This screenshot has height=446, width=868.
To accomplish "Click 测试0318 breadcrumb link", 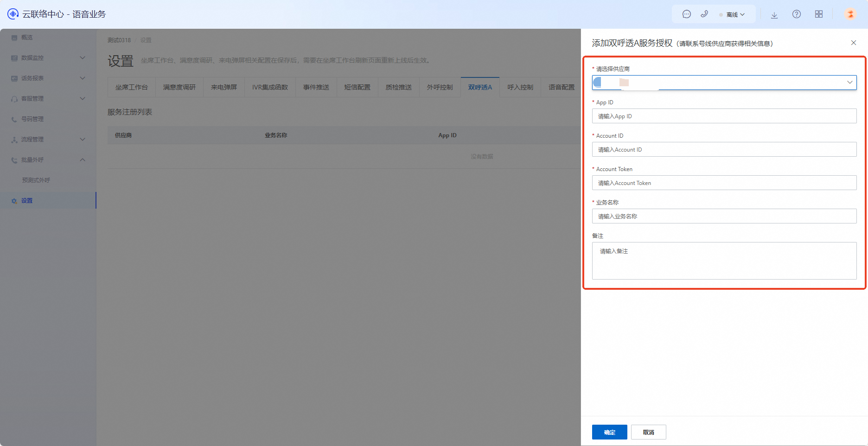I will [x=119, y=40].
